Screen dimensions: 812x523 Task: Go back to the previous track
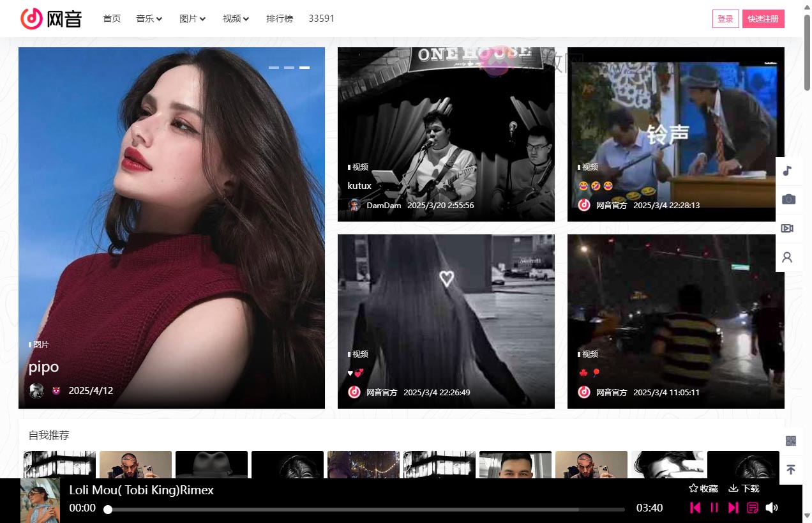click(x=695, y=508)
